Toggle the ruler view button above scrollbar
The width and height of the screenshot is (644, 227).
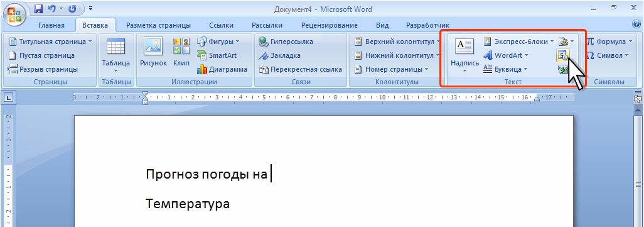(x=638, y=99)
